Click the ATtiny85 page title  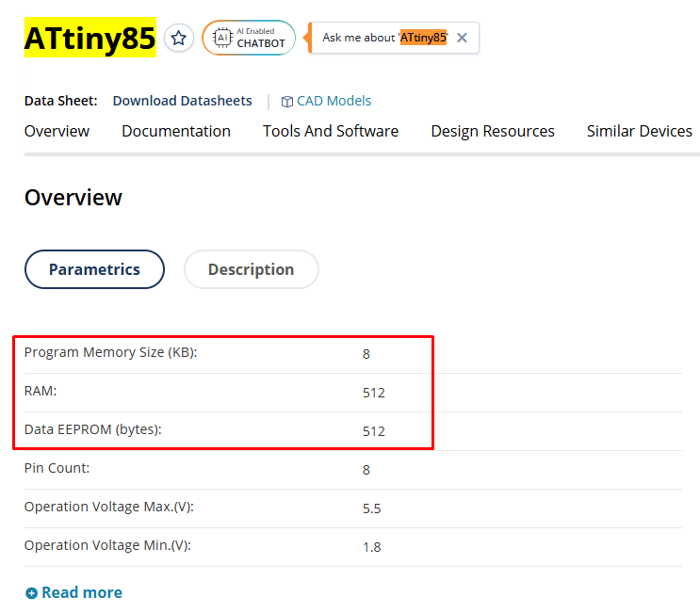point(90,40)
